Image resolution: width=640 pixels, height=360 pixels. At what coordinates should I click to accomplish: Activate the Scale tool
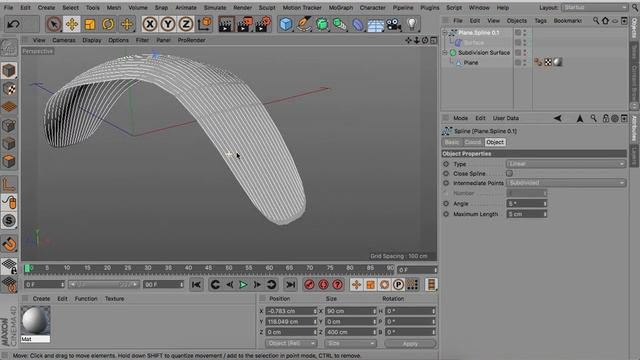pos(90,24)
